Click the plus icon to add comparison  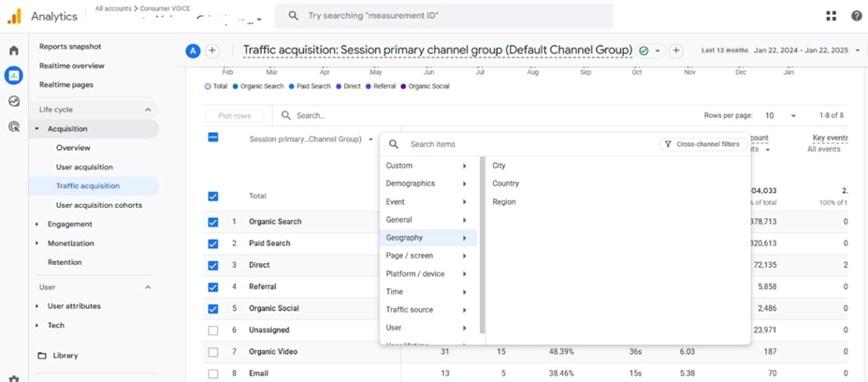pos(212,51)
